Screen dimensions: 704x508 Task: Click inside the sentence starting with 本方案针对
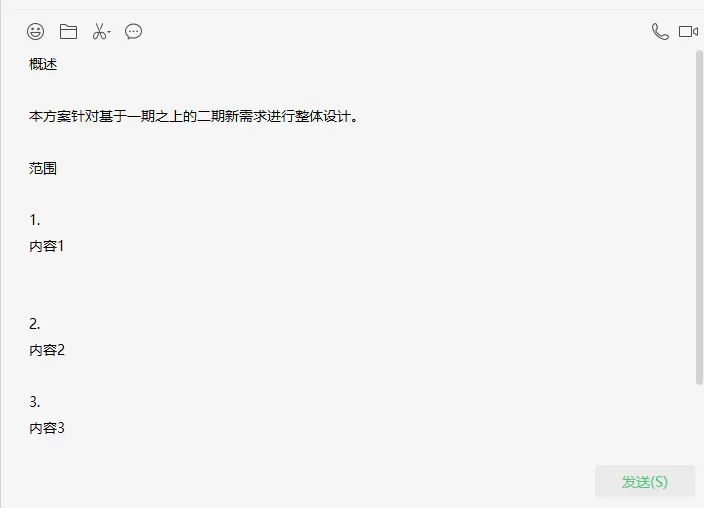coord(193,116)
